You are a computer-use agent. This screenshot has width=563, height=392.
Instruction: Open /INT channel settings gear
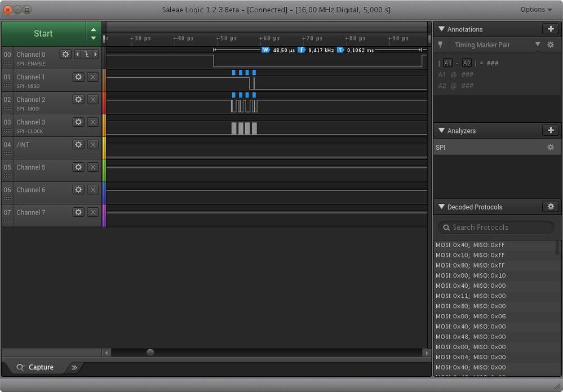point(78,145)
